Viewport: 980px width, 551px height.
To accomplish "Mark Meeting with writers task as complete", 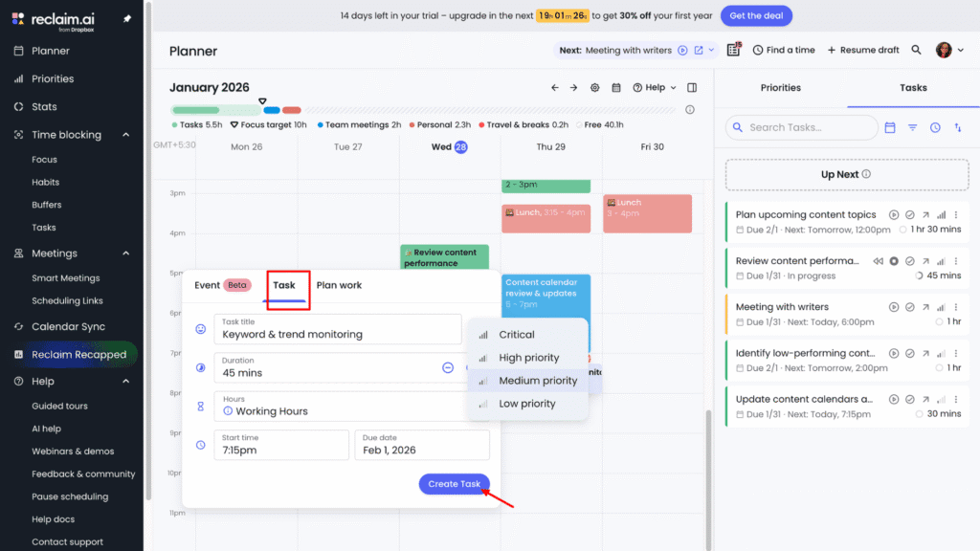I will (909, 307).
